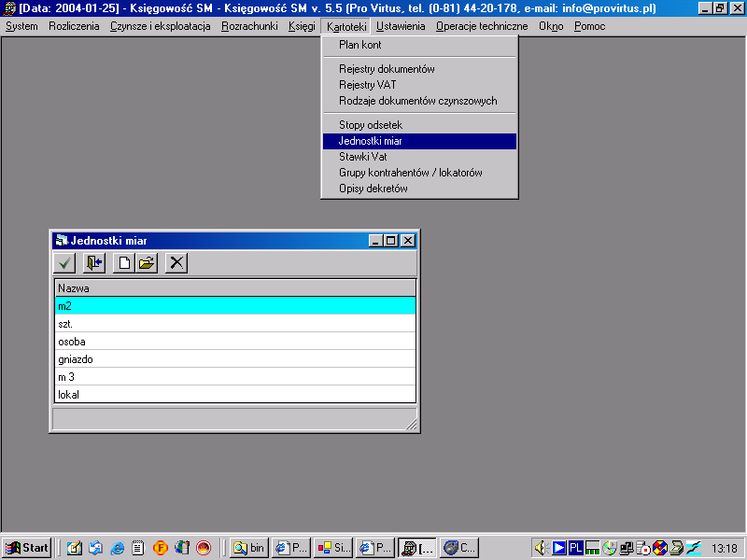Screen dimensions: 747x560
Task: Click the Nazwa column header
Action: (x=235, y=288)
